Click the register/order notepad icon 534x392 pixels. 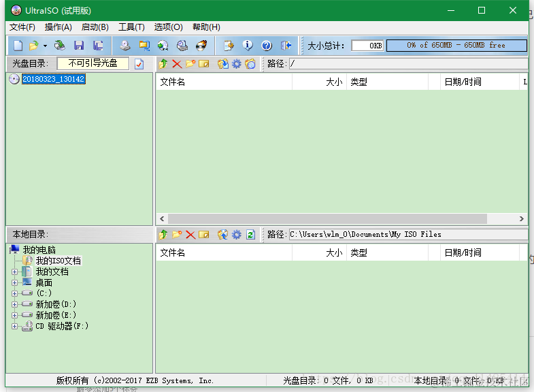[229, 46]
